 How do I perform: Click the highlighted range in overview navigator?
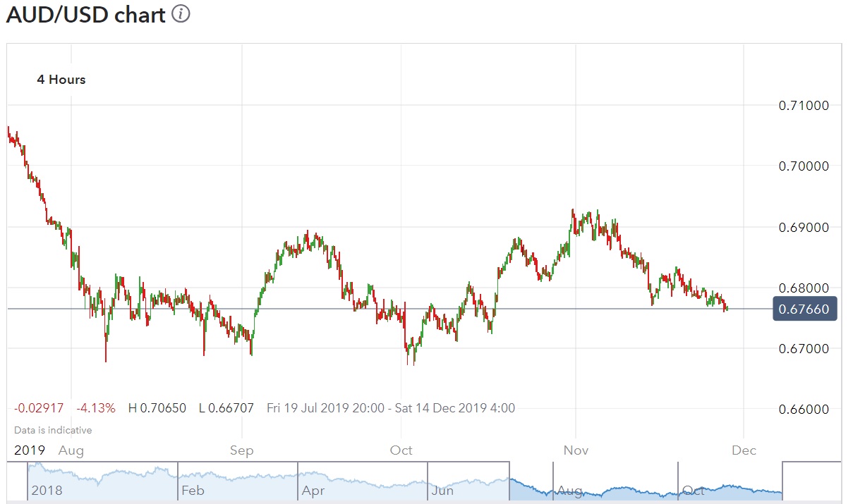[646, 481]
